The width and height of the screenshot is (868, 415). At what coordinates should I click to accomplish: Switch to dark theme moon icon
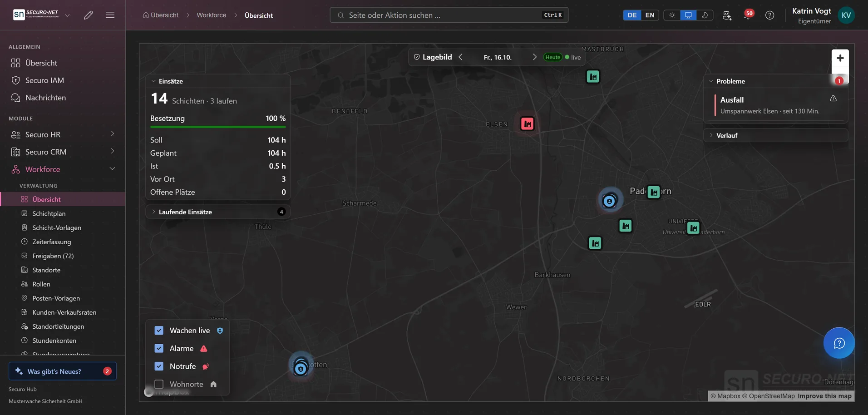(x=705, y=15)
